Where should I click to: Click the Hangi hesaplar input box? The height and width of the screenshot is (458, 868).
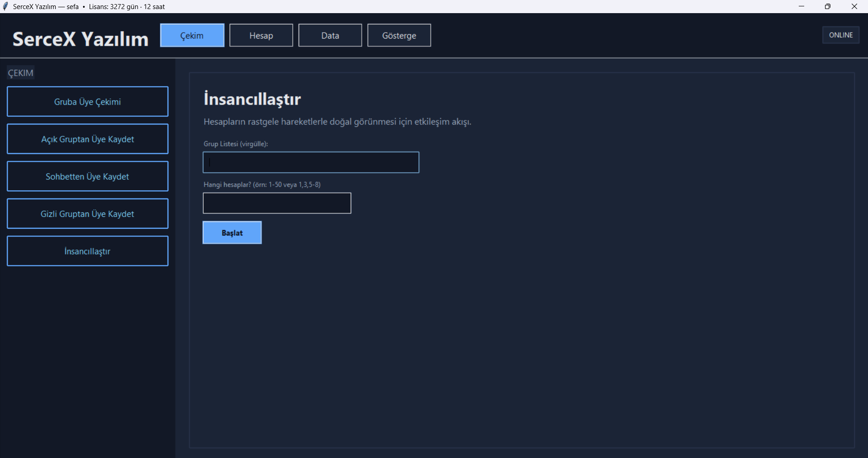click(x=277, y=203)
